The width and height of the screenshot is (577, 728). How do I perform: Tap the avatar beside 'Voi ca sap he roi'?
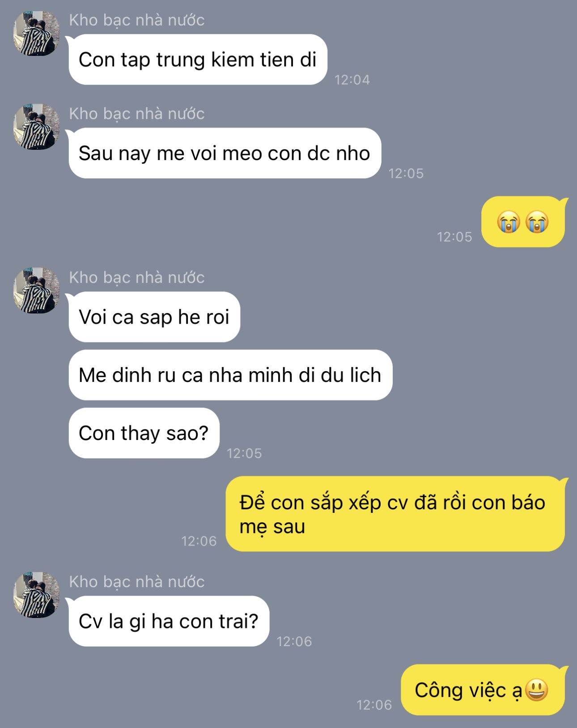[37, 291]
